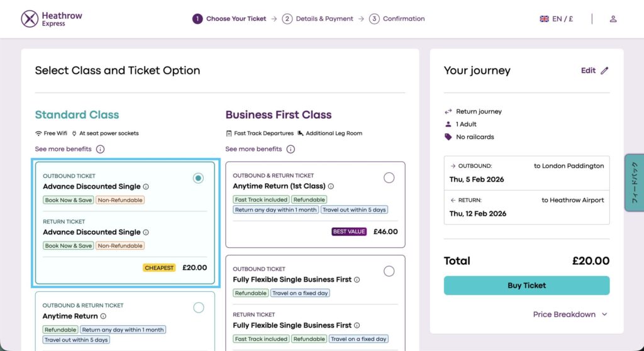Screen dimensions: 644x351
Task: Choose the Fully Flexible Single Business First option
Action: (x=389, y=271)
